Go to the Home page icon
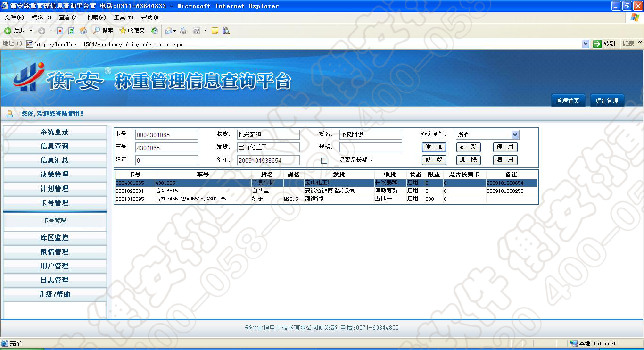The height and width of the screenshot is (350, 644). click(x=83, y=31)
